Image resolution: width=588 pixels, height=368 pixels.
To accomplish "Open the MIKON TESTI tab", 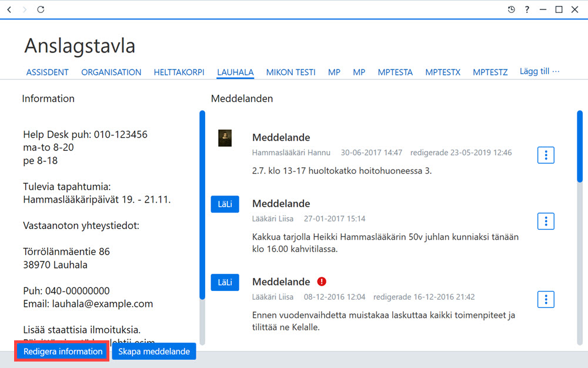I will click(290, 72).
